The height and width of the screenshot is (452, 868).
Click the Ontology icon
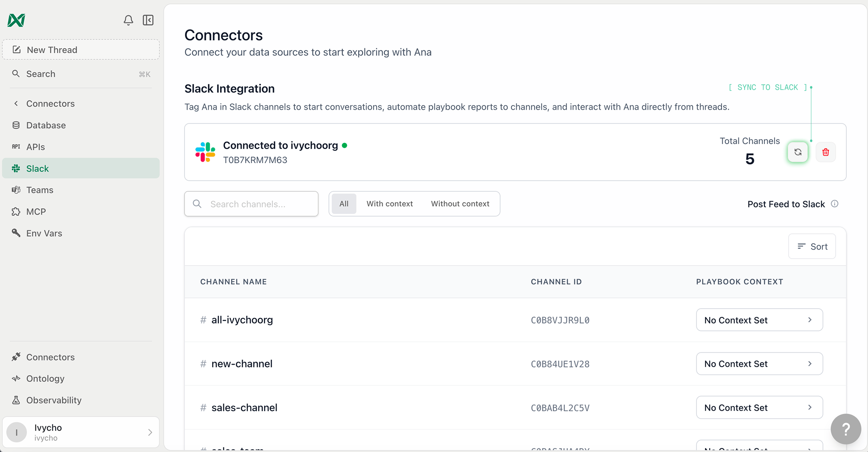[x=16, y=378]
